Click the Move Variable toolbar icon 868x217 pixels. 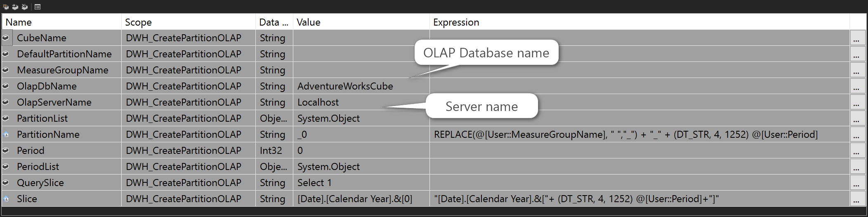[15, 7]
